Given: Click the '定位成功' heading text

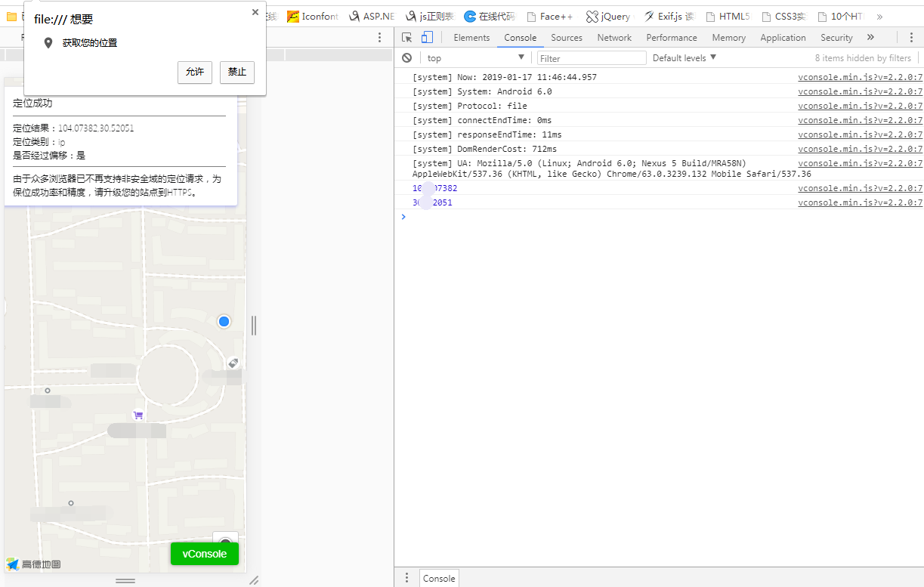Looking at the screenshot, I should point(32,103).
